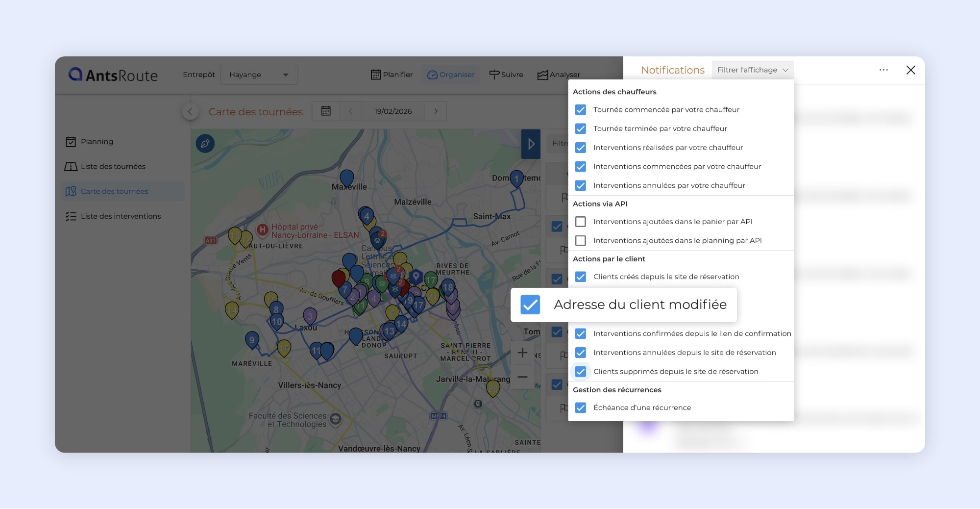Open the three-dots notifications menu
This screenshot has height=509, width=980.
(x=883, y=70)
